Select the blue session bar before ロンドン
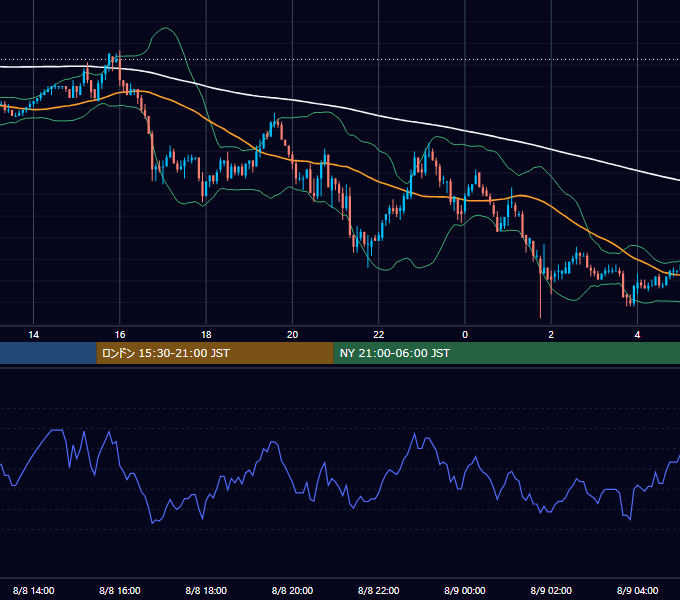Viewport: 680px width, 600px height. (48, 353)
